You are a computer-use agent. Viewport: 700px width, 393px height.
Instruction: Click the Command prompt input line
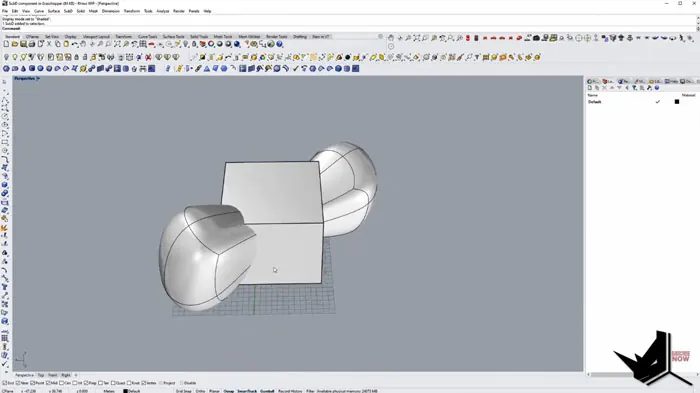[348, 29]
